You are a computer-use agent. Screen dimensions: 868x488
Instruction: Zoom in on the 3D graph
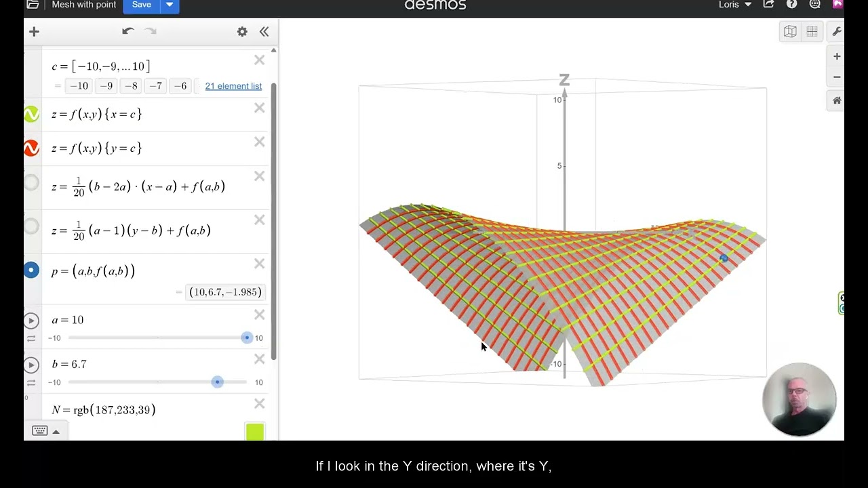[x=837, y=56]
